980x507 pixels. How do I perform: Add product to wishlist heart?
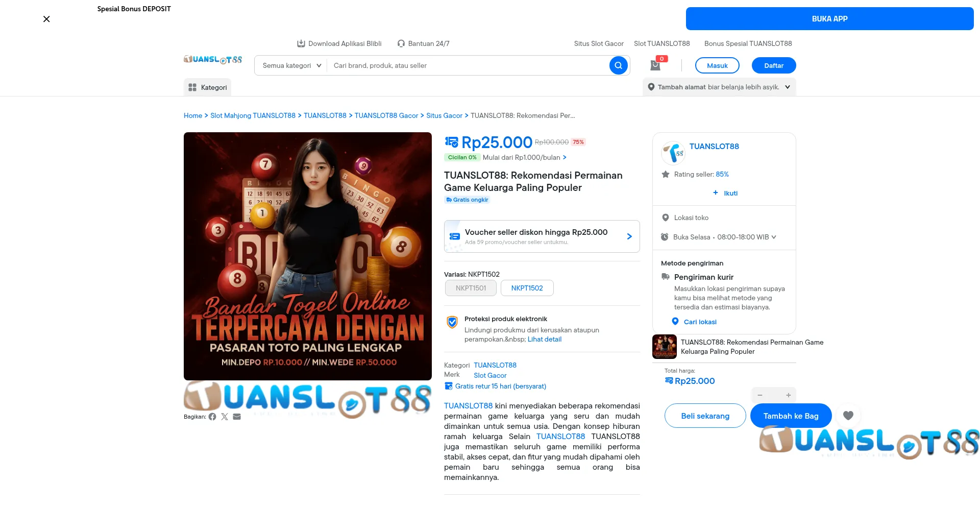[x=848, y=416]
